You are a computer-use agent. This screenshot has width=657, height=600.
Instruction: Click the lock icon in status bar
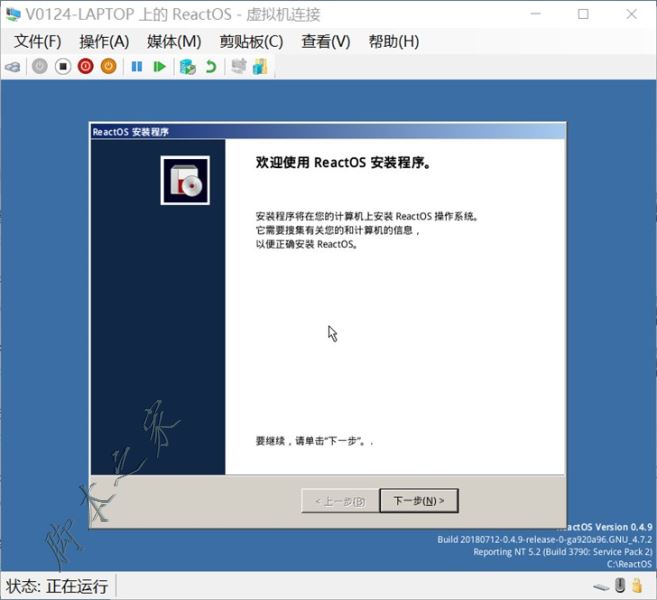click(x=639, y=585)
